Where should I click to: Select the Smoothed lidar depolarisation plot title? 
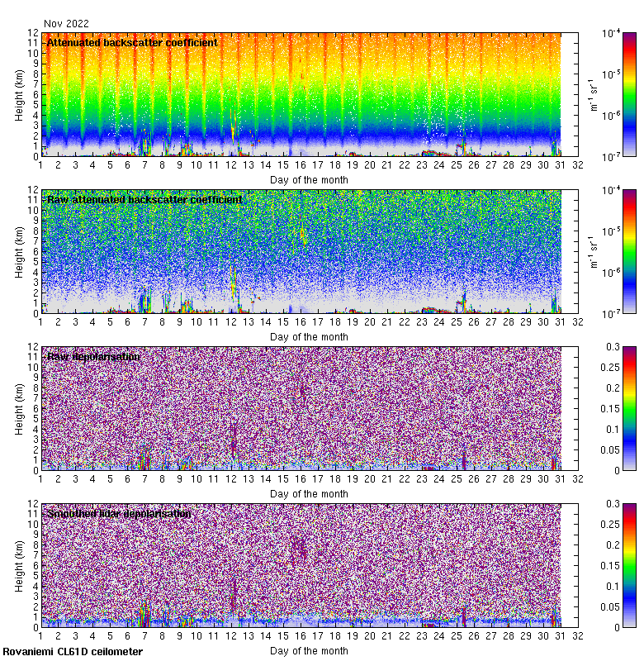120,514
